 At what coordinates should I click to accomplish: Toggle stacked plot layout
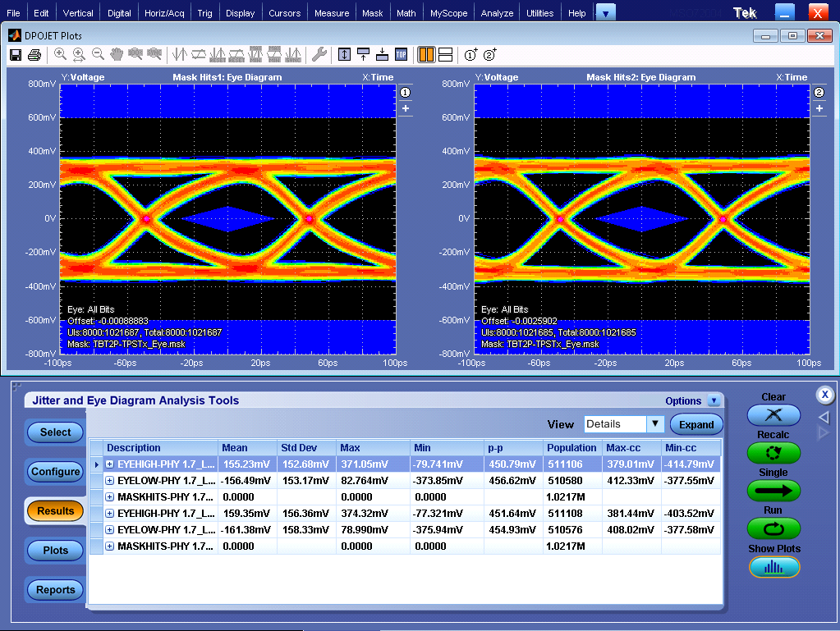point(445,55)
